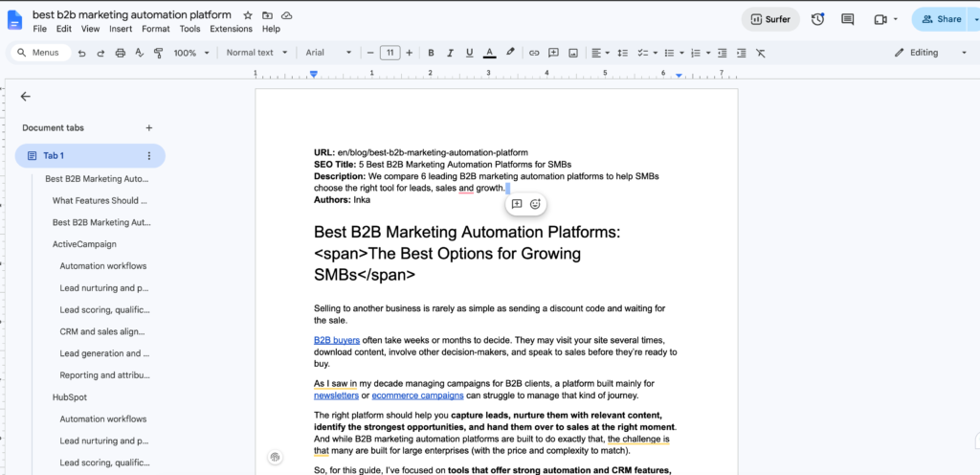Open the bulleted list dropdown arrow
Image resolution: width=980 pixels, height=475 pixels.
point(681,53)
